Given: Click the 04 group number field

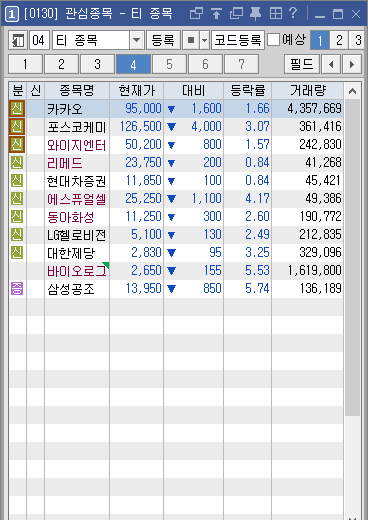Looking at the screenshot, I should [39, 40].
